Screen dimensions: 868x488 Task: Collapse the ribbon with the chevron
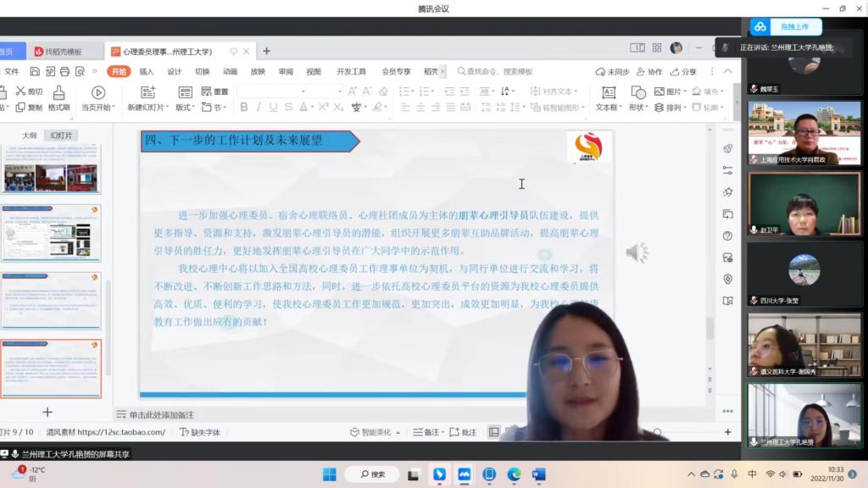pos(728,71)
